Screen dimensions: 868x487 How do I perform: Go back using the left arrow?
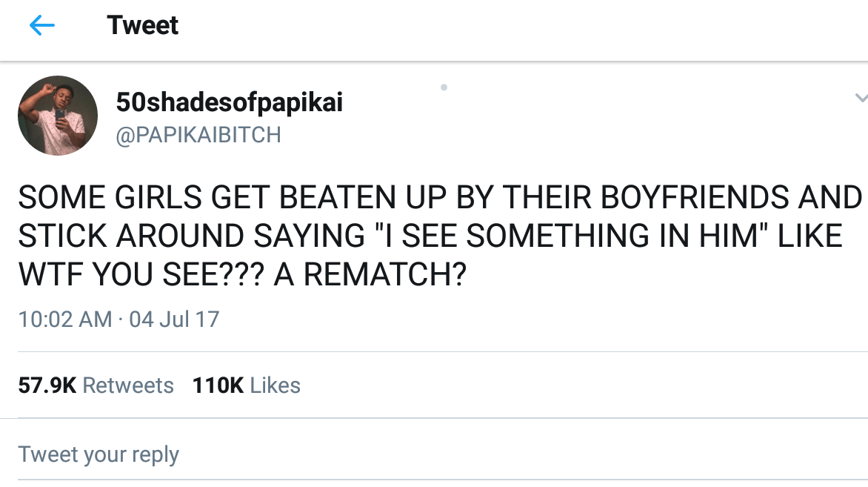tap(42, 26)
